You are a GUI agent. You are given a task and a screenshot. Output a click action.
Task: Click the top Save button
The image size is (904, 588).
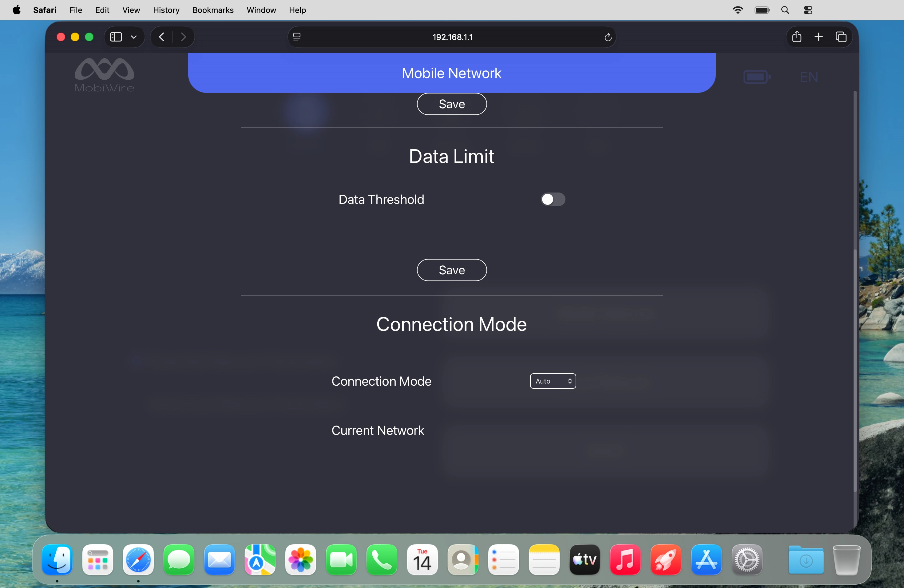tap(452, 104)
